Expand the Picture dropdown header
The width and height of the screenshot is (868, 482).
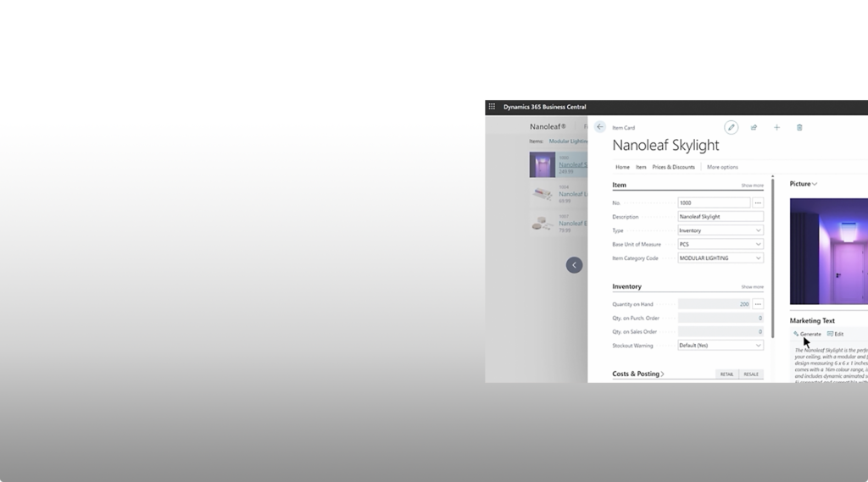coord(803,184)
